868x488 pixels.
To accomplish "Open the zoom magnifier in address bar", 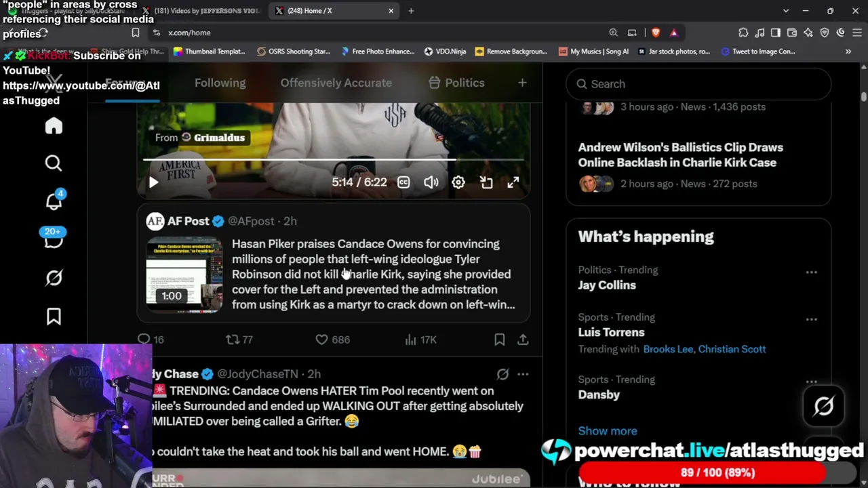I will pyautogui.click(x=613, y=33).
